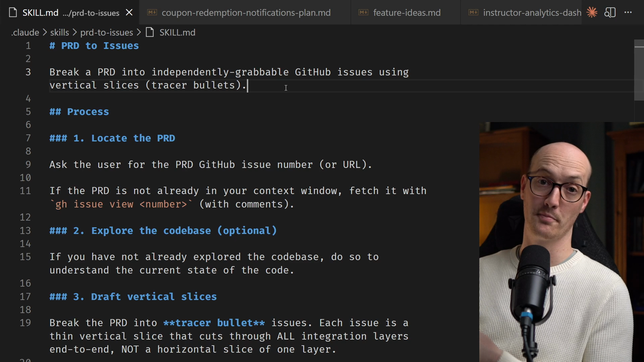Image resolution: width=644 pixels, height=362 pixels.
Task: Click line number 1 in the gutter
Action: tap(28, 46)
